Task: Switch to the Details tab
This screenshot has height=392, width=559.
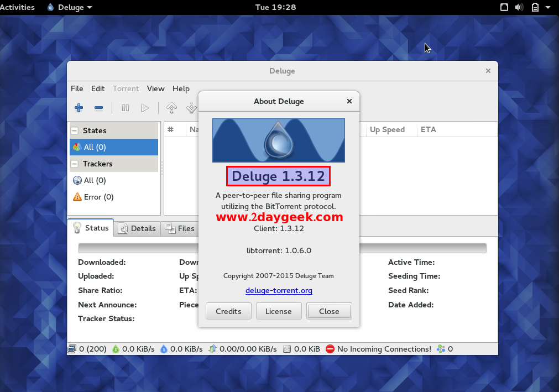Action: point(137,228)
